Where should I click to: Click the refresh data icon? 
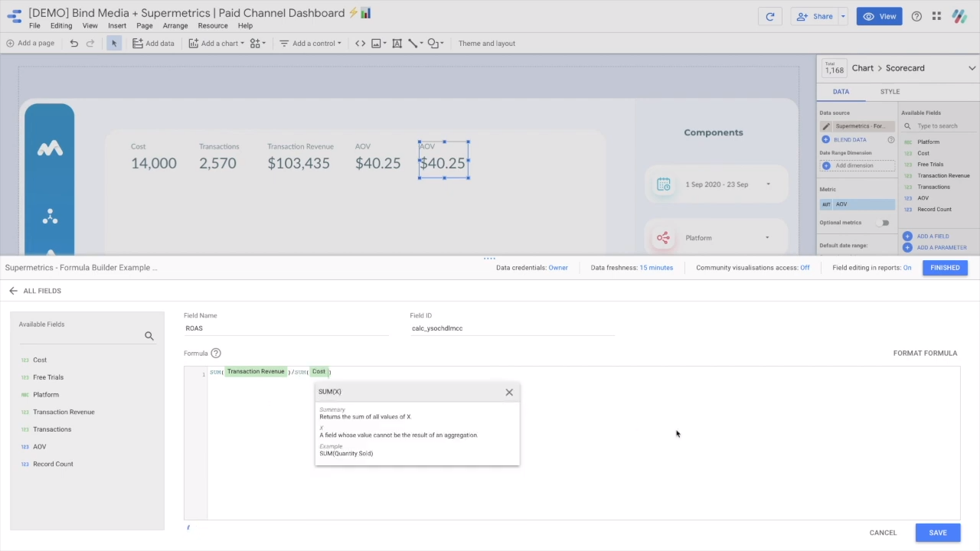click(770, 16)
